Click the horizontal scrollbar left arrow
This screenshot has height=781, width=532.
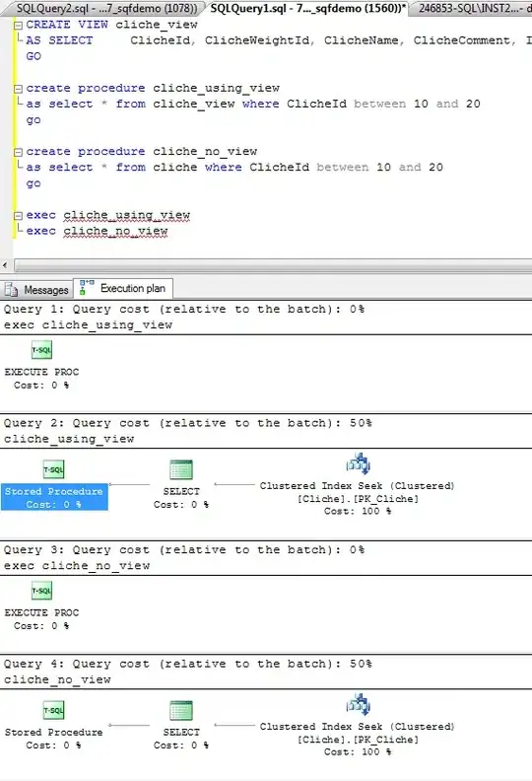coord(5,265)
